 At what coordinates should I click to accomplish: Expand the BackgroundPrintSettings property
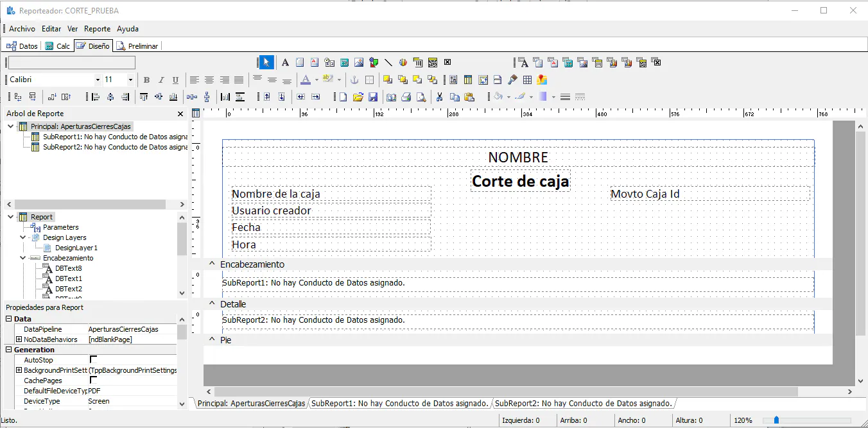18,370
